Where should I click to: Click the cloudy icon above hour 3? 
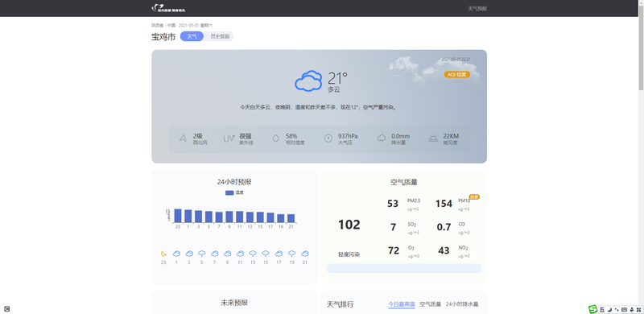click(189, 254)
